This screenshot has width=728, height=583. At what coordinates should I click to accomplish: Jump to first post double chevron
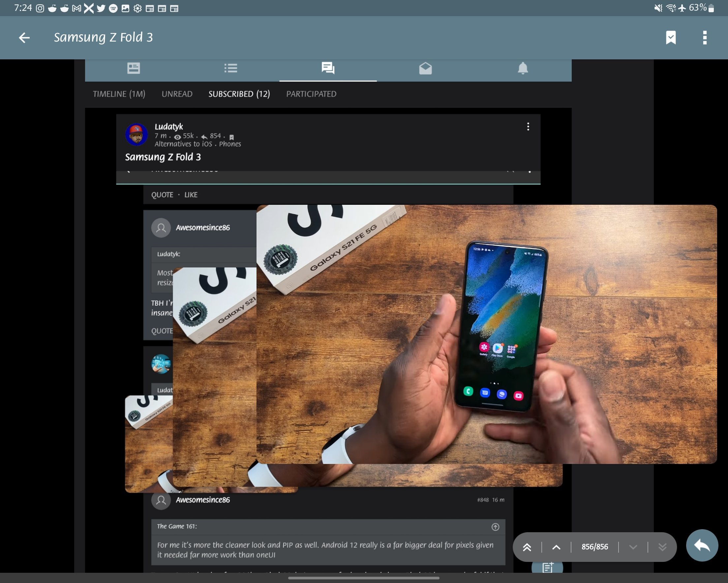(x=527, y=547)
